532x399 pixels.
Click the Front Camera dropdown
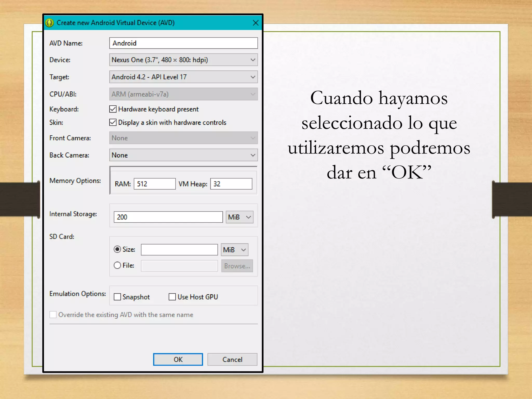183,138
